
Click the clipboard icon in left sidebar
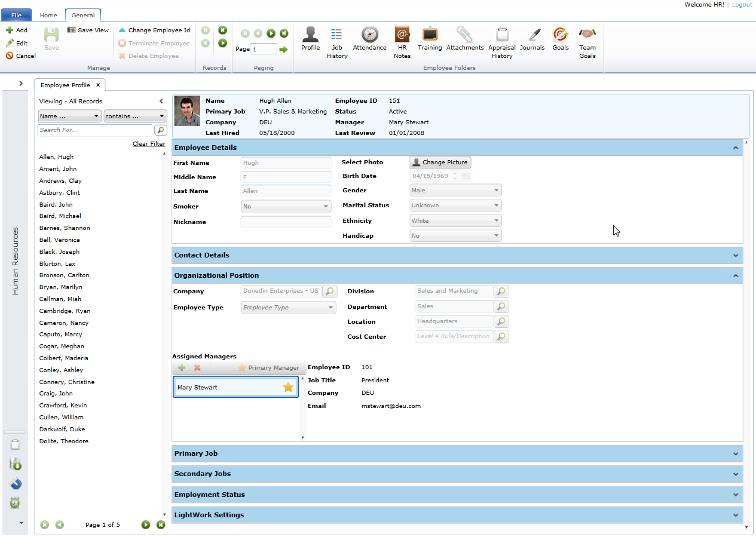15,444
